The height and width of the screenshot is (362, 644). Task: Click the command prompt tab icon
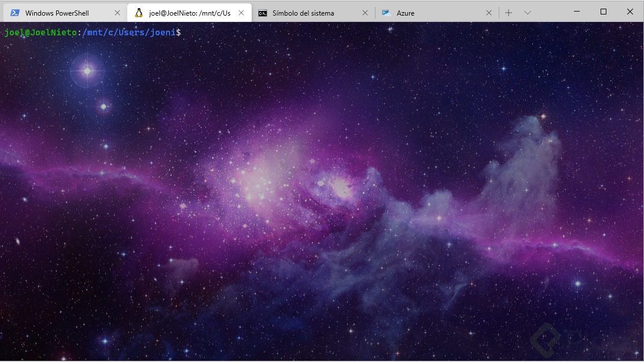pyautogui.click(x=263, y=13)
